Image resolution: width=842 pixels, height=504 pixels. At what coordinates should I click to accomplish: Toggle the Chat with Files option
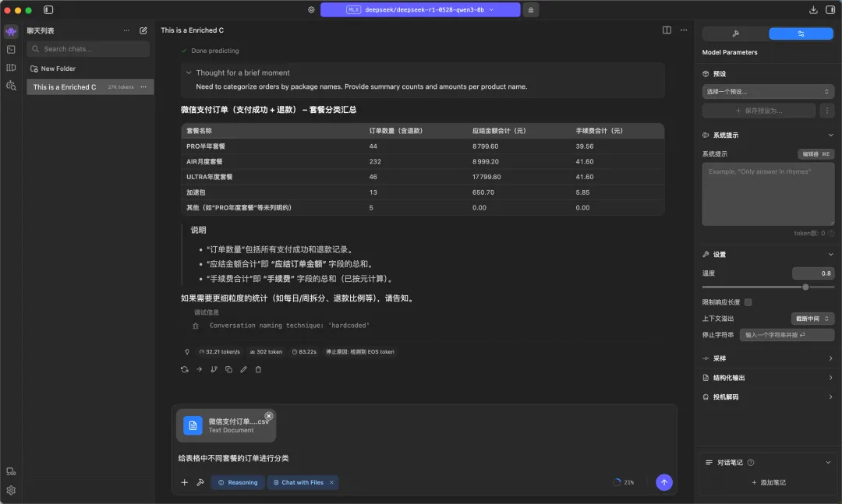298,482
